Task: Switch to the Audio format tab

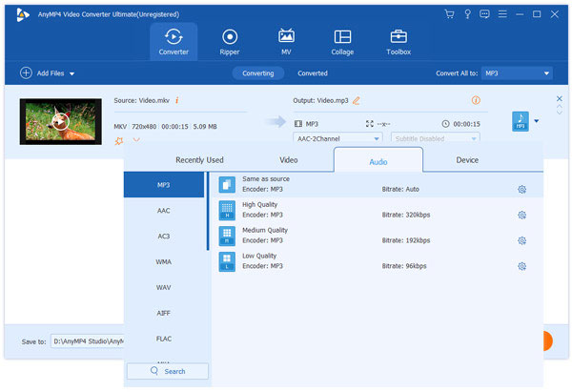Action: [378, 161]
